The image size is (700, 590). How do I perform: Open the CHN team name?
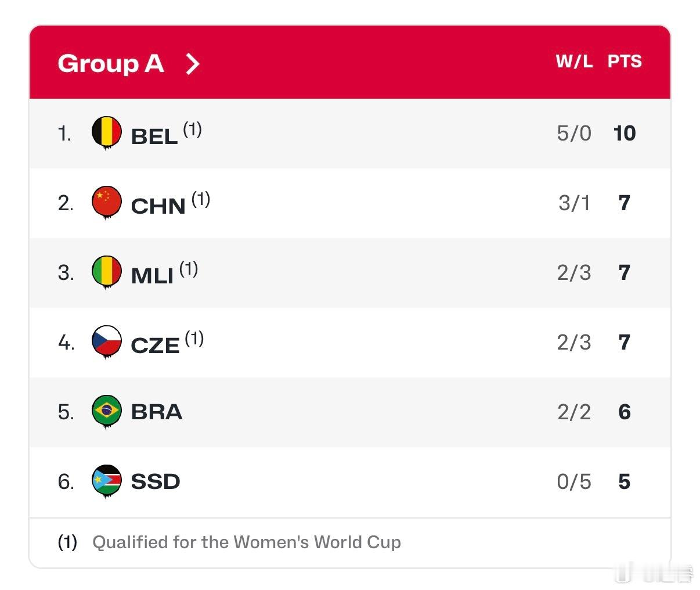158,206
